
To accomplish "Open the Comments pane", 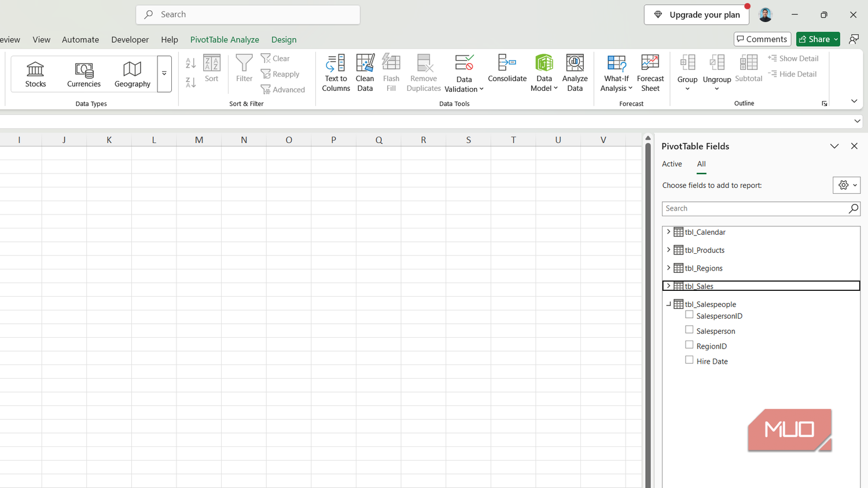I will (762, 39).
